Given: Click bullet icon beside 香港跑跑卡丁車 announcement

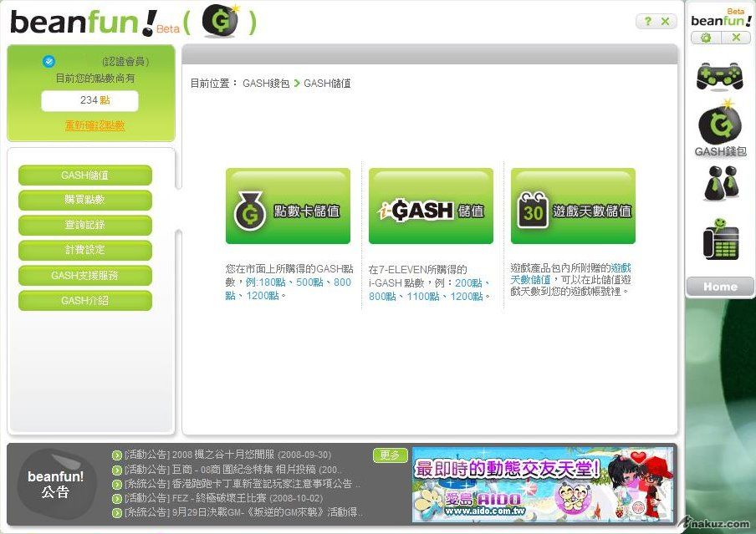Looking at the screenshot, I should point(117,484).
